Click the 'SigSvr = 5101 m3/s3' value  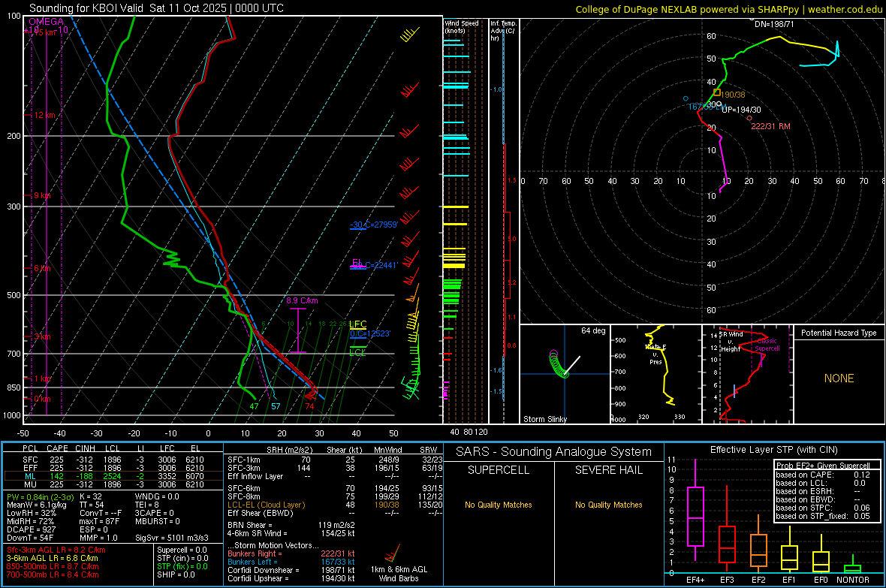click(172, 538)
